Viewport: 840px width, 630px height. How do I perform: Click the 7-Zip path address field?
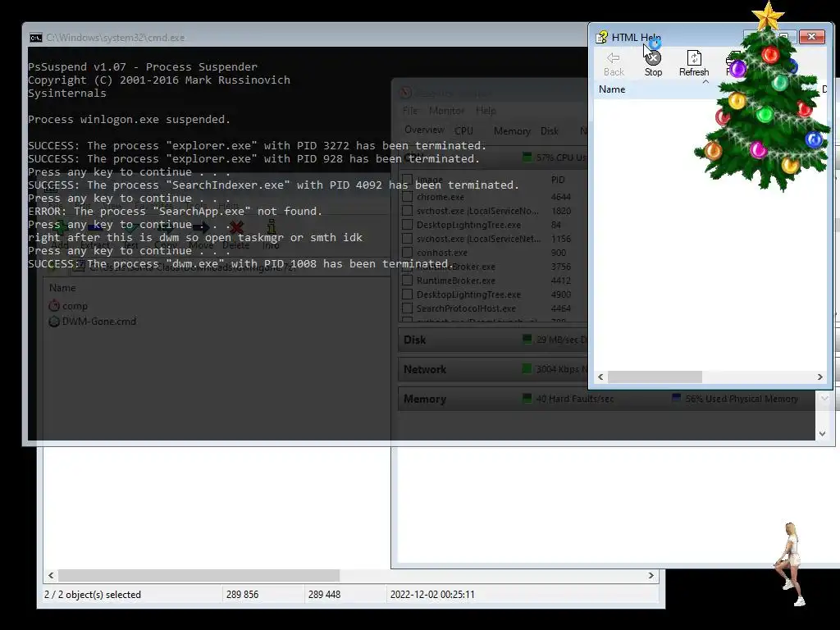click(x=231, y=267)
